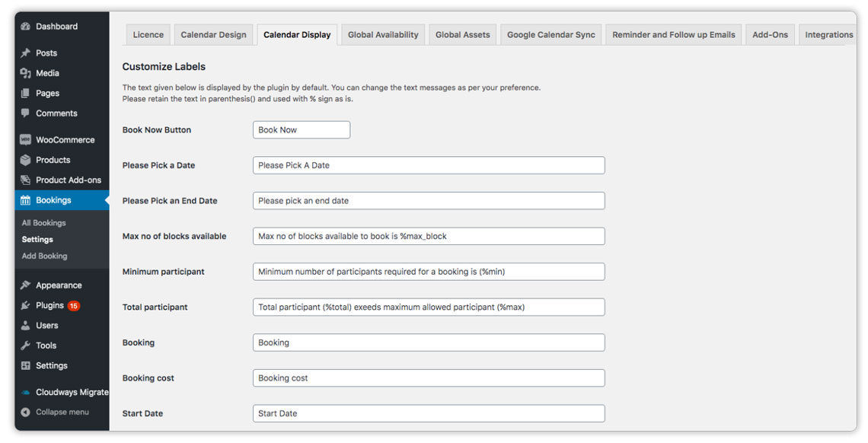Click the Posts pushpin icon
The height and width of the screenshot is (443, 868).
pyautogui.click(x=25, y=53)
